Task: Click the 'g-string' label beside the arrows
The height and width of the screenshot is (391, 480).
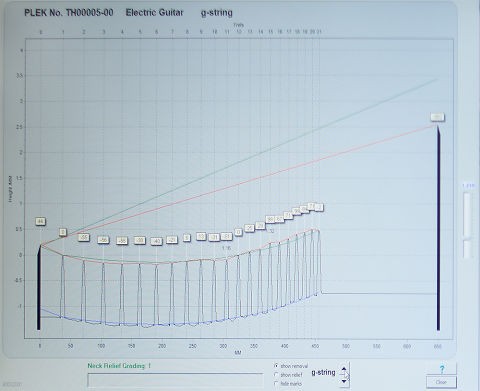Action: (x=323, y=372)
